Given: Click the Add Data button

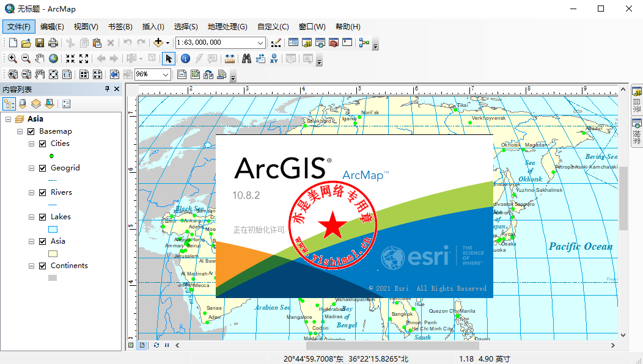Looking at the screenshot, I should [158, 42].
